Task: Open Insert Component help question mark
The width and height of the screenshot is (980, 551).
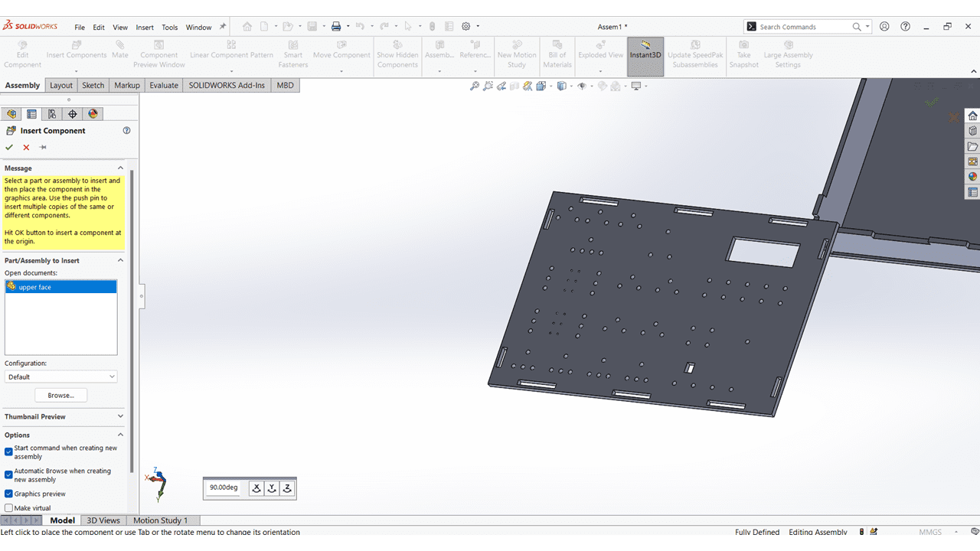Action: tap(126, 130)
